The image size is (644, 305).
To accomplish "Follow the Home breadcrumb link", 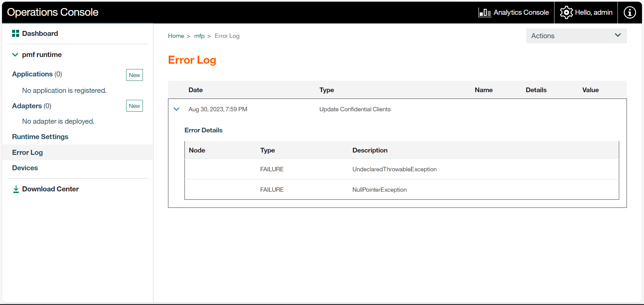I will point(176,36).
